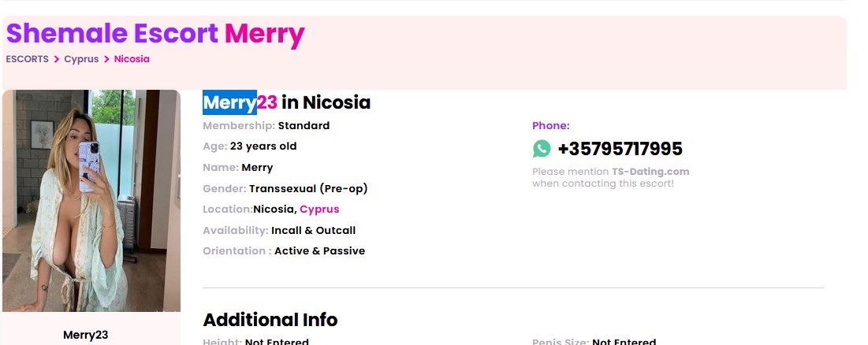This screenshot has height=345, width=868.
Task: Click the green WhatsApp icon
Action: (x=542, y=149)
